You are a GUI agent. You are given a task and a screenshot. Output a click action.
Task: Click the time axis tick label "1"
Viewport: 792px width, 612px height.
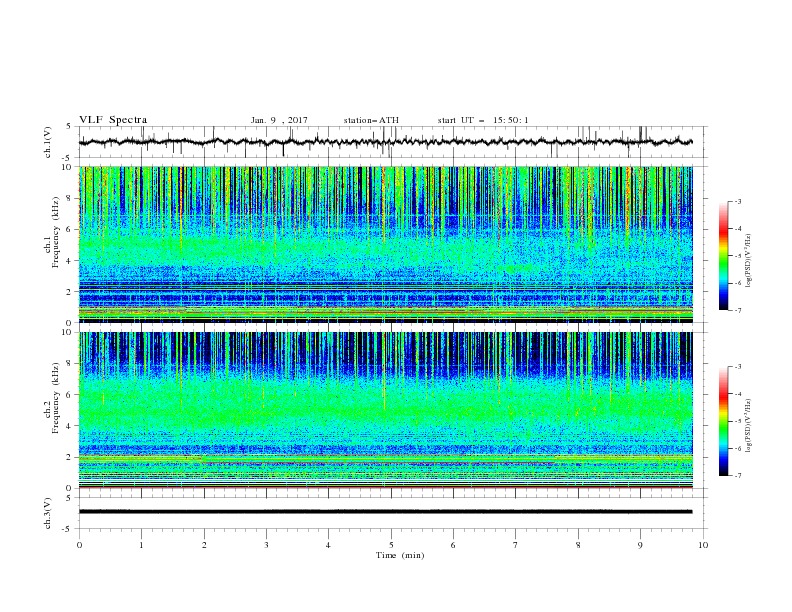[141, 545]
